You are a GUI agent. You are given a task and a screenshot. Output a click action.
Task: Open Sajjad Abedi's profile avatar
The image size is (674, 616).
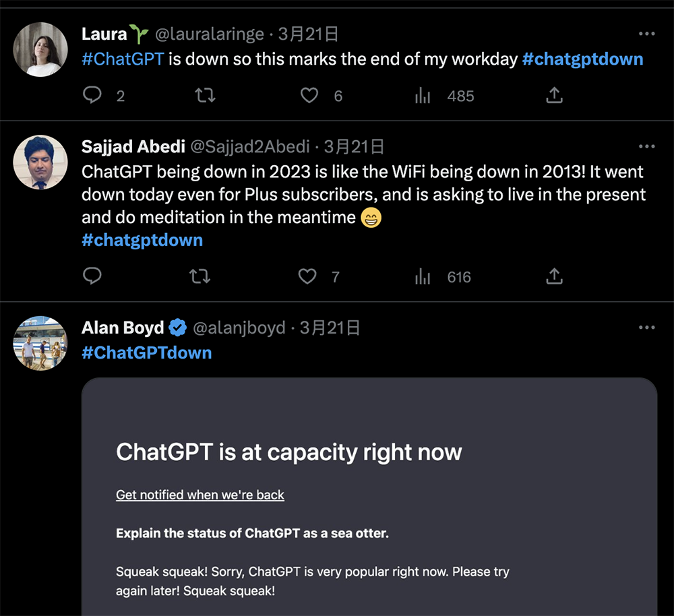40,162
